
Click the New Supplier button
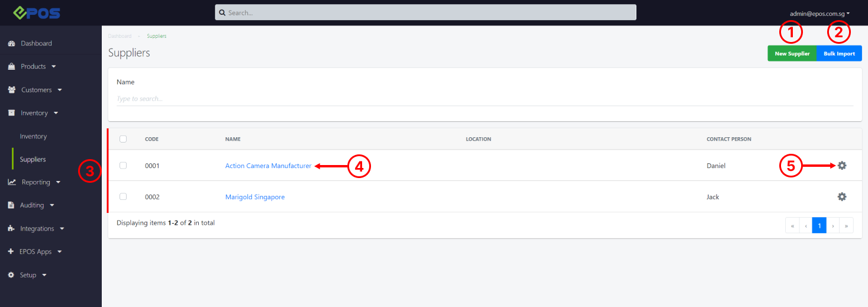click(x=792, y=53)
